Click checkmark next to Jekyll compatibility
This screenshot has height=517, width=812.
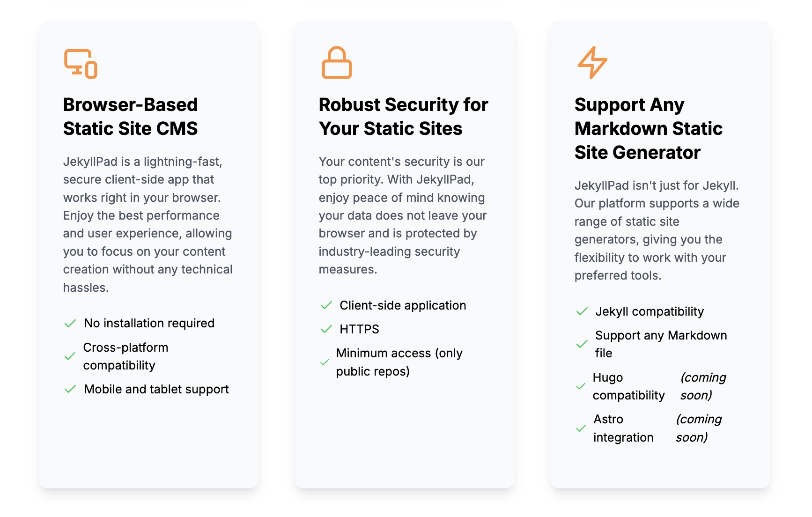(x=582, y=311)
